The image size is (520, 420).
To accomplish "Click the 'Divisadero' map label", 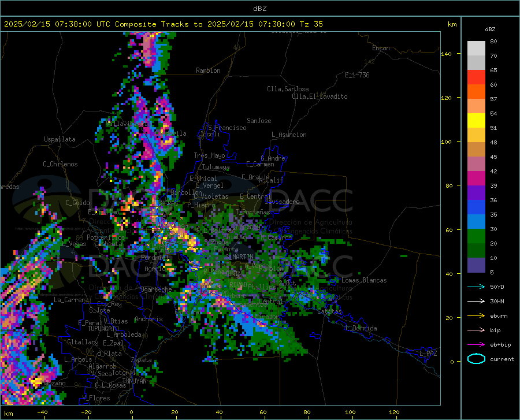I will [x=282, y=202].
